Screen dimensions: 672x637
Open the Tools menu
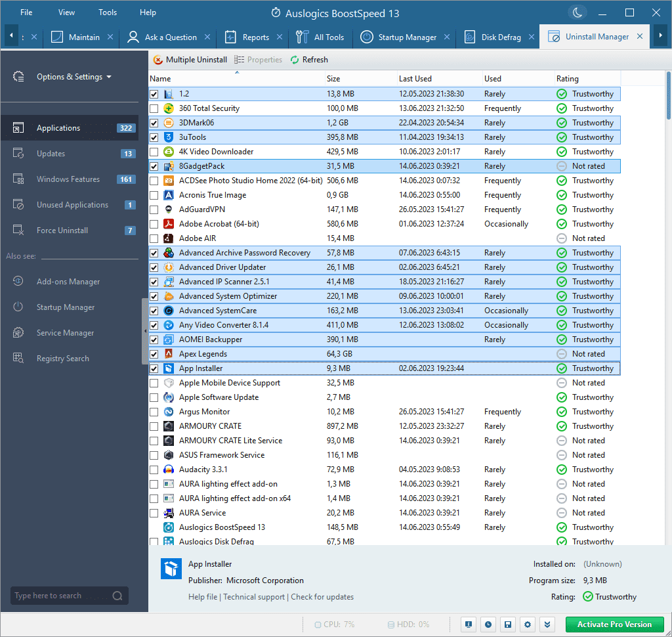click(108, 12)
